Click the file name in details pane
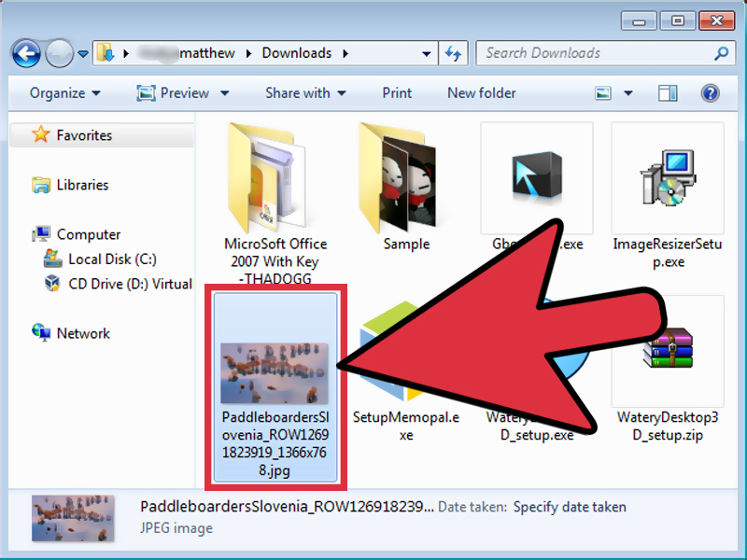Image resolution: width=747 pixels, height=560 pixels. click(x=287, y=507)
